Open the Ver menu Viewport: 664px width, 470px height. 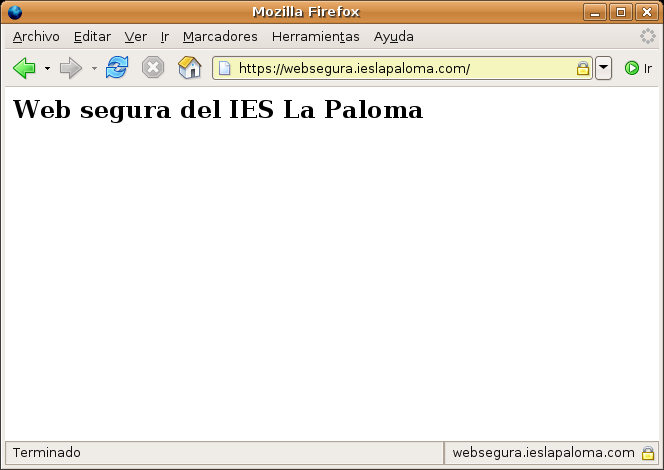136,37
